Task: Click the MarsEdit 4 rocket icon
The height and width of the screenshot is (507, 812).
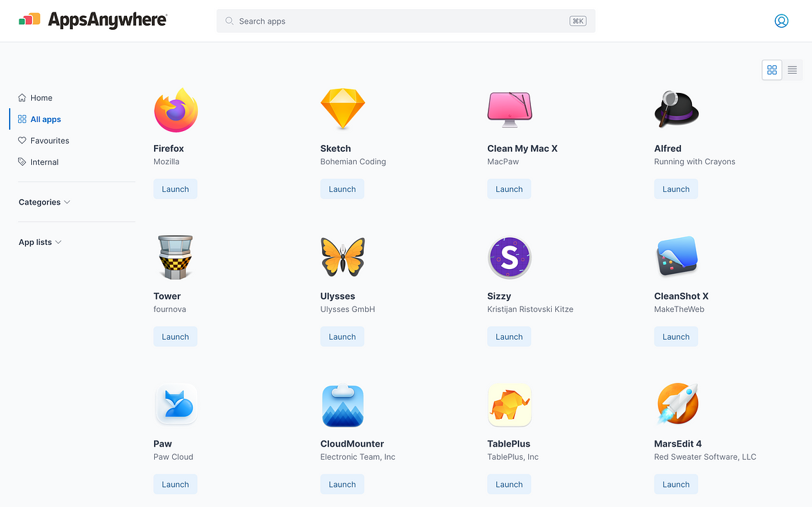Action: coord(677,404)
